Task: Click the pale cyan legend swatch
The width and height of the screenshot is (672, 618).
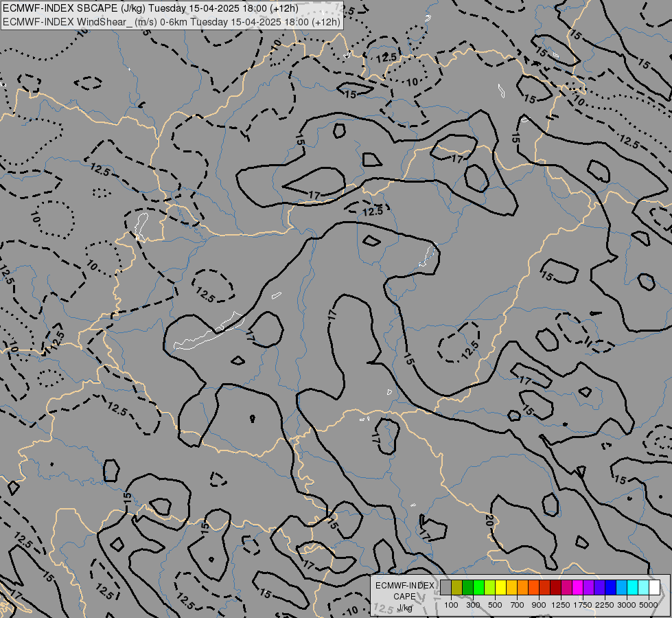Action: [643, 588]
